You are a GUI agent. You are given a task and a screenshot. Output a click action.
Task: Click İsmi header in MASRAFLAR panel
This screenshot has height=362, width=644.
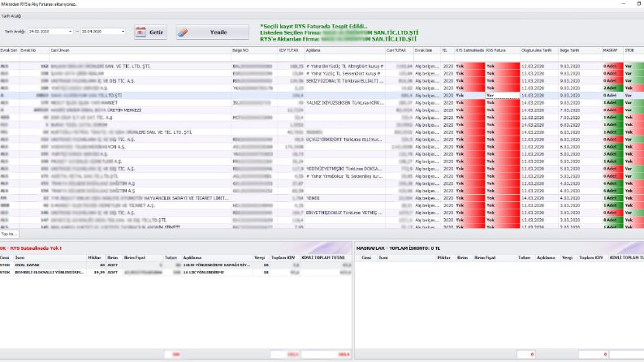pos(407,258)
